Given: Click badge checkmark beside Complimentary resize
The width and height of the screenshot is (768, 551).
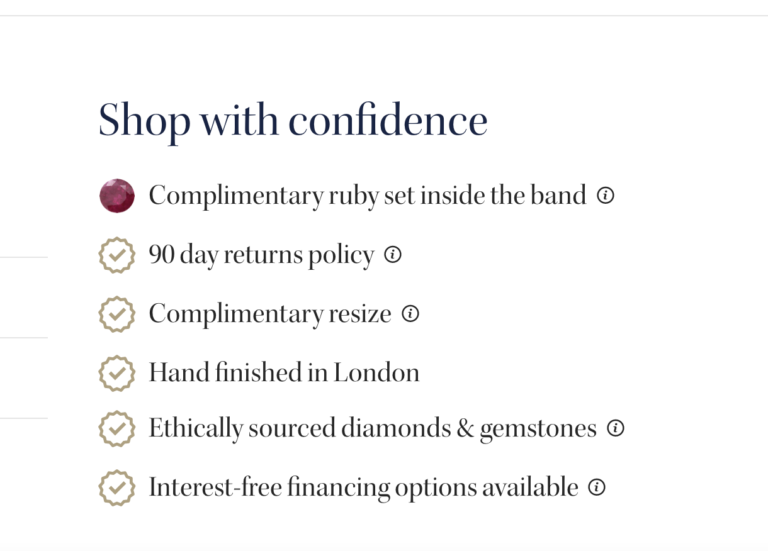Looking at the screenshot, I should tap(117, 314).
